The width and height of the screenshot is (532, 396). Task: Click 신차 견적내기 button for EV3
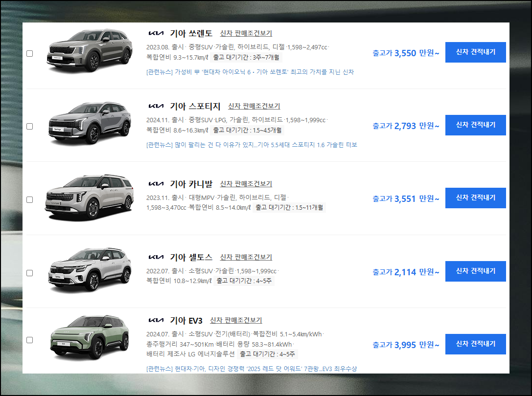pos(475,344)
